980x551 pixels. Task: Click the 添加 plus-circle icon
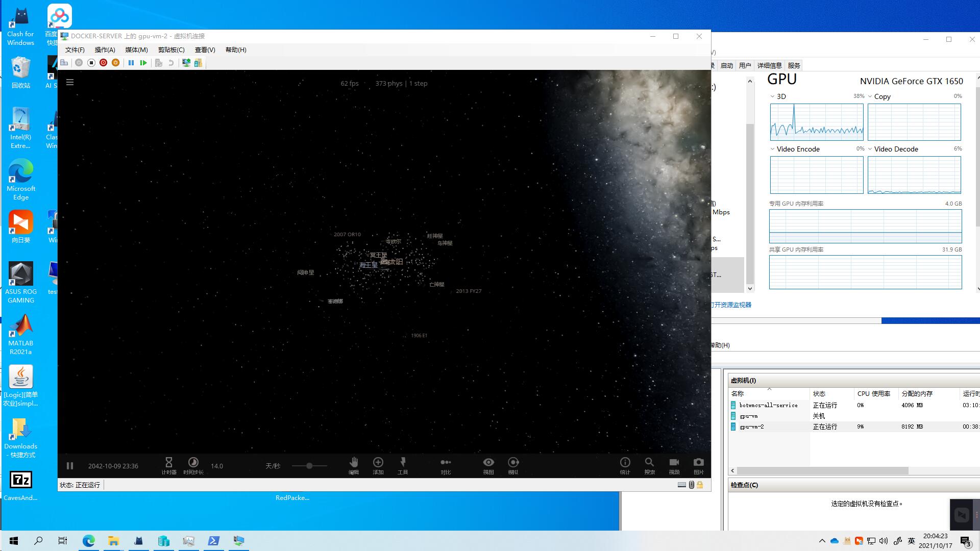click(378, 462)
